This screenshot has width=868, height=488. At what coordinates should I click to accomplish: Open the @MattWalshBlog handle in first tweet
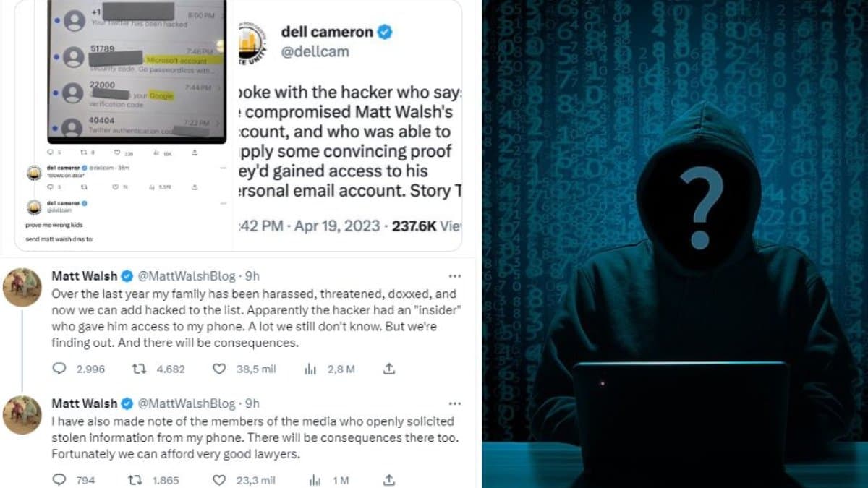click(x=187, y=276)
